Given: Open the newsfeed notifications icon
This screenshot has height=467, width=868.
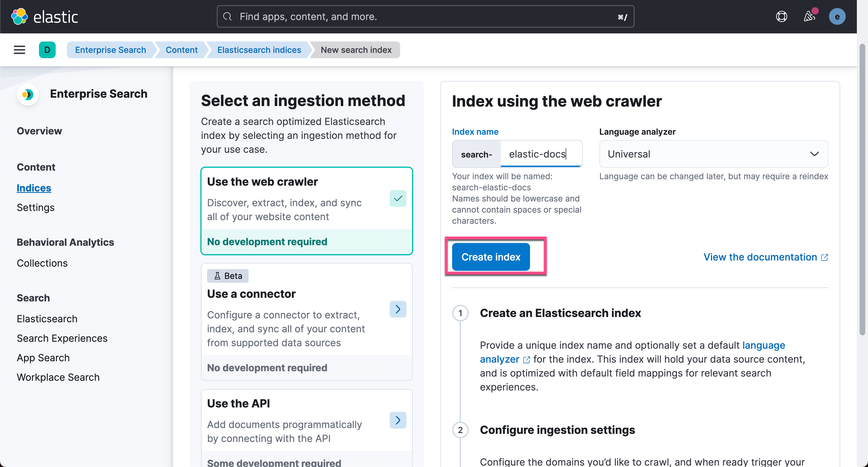Looking at the screenshot, I should 809,16.
